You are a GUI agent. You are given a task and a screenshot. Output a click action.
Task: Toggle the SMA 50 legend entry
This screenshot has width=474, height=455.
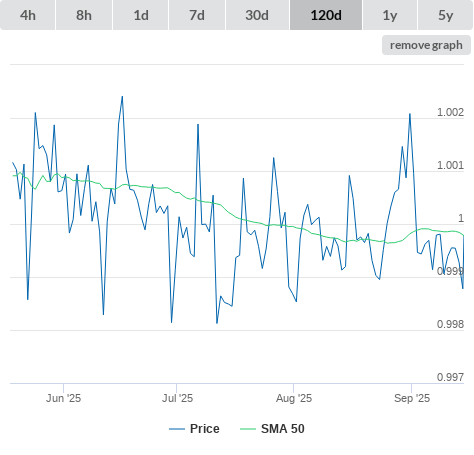tap(283, 429)
